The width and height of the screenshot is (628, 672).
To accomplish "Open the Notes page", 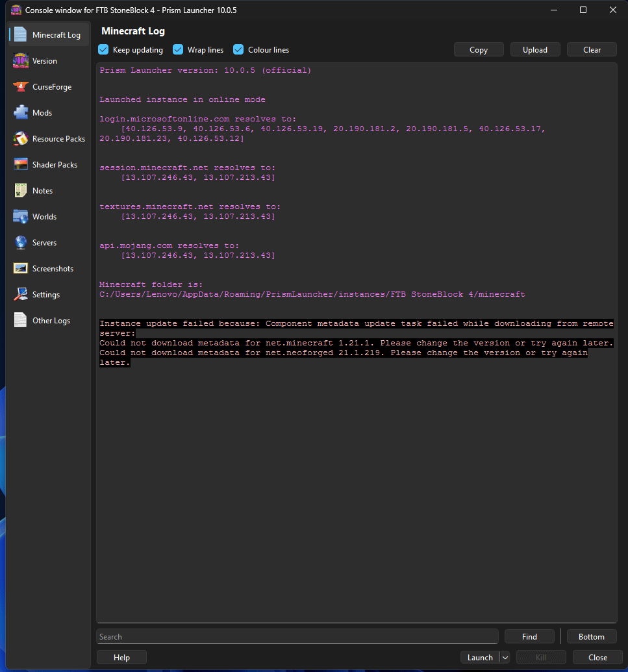I will [42, 191].
